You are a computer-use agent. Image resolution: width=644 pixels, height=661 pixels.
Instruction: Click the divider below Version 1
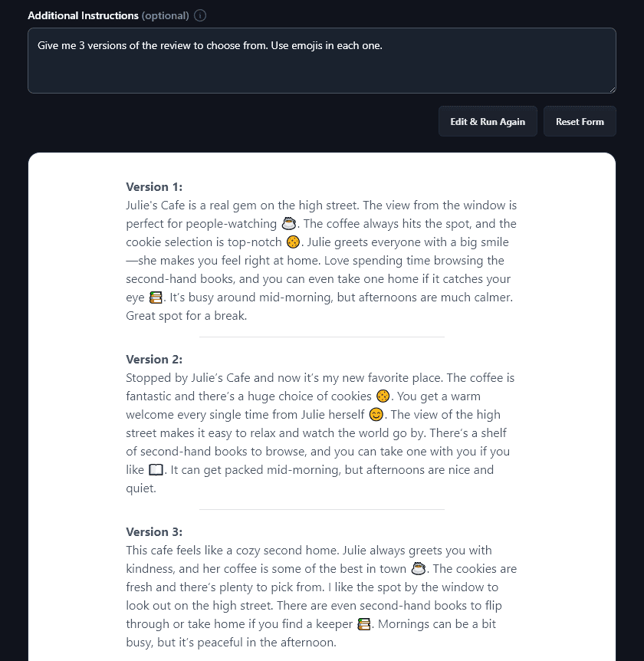point(322,335)
